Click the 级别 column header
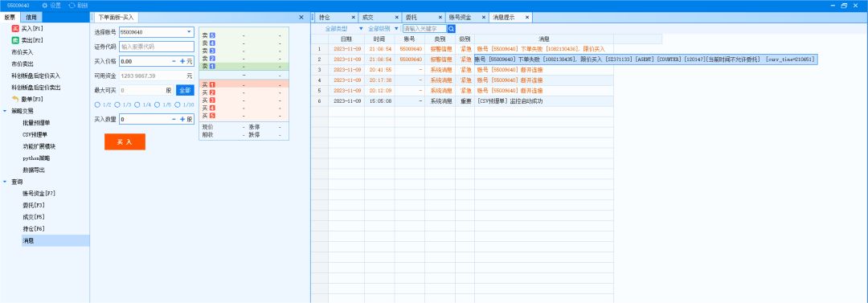 coord(465,39)
